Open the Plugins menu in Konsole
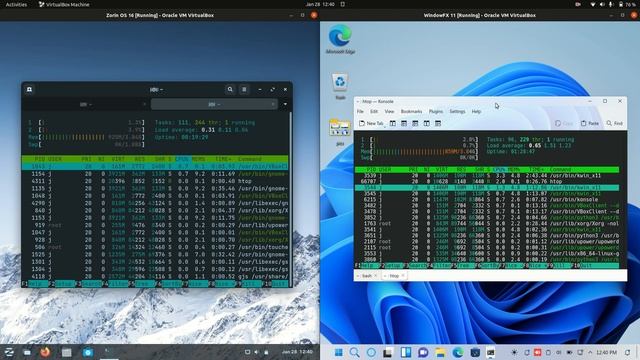640x360 pixels. (x=436, y=111)
